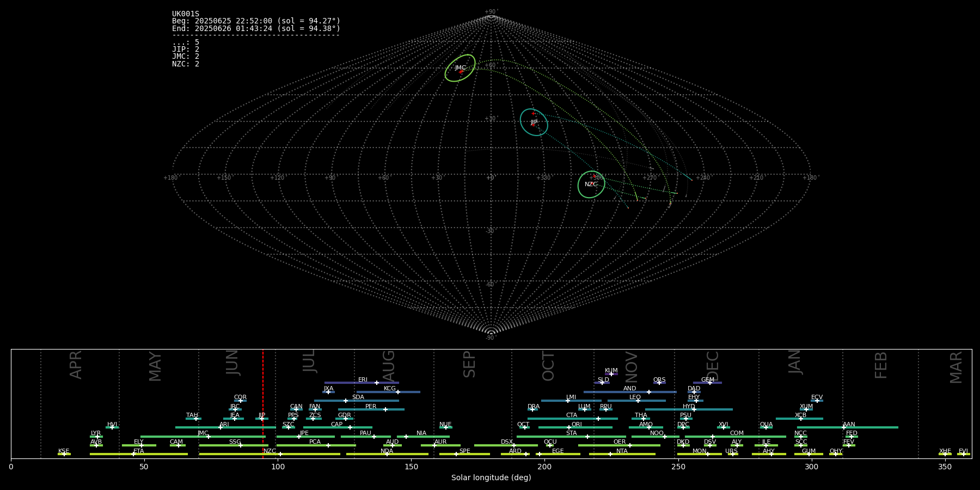This screenshot has width=980, height=490.
Task: Click the URS shower label in timeline
Action: click(732, 451)
